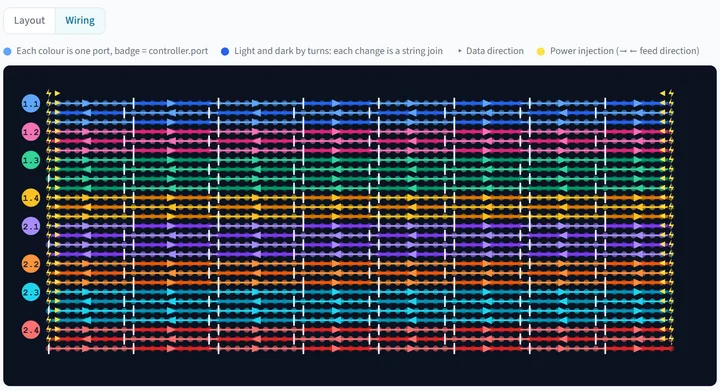The image size is (720, 391).
Task: Click the orange 2.2 port badge
Action: point(31,264)
